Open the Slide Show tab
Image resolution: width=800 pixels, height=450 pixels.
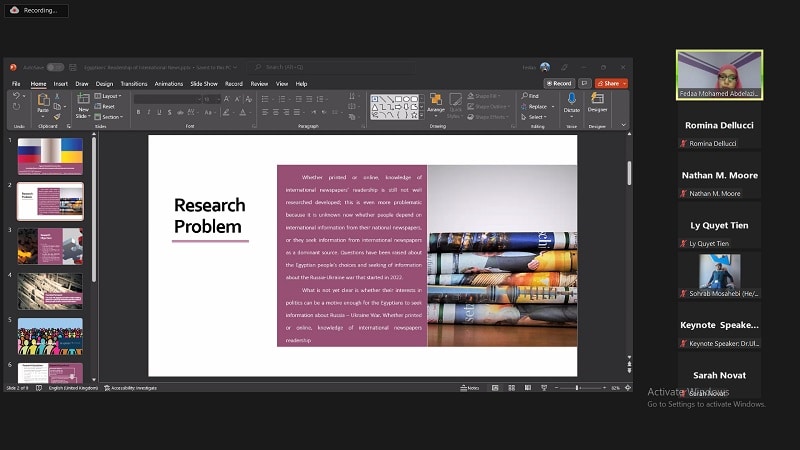coord(204,84)
